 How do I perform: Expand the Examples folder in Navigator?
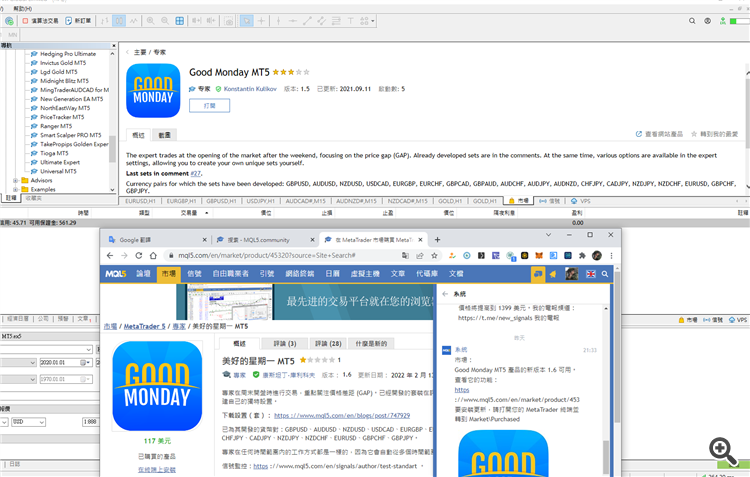point(15,189)
